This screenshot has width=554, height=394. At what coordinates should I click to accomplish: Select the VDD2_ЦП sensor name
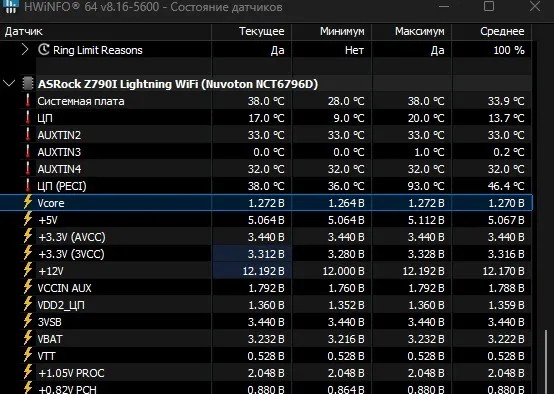click(x=61, y=305)
